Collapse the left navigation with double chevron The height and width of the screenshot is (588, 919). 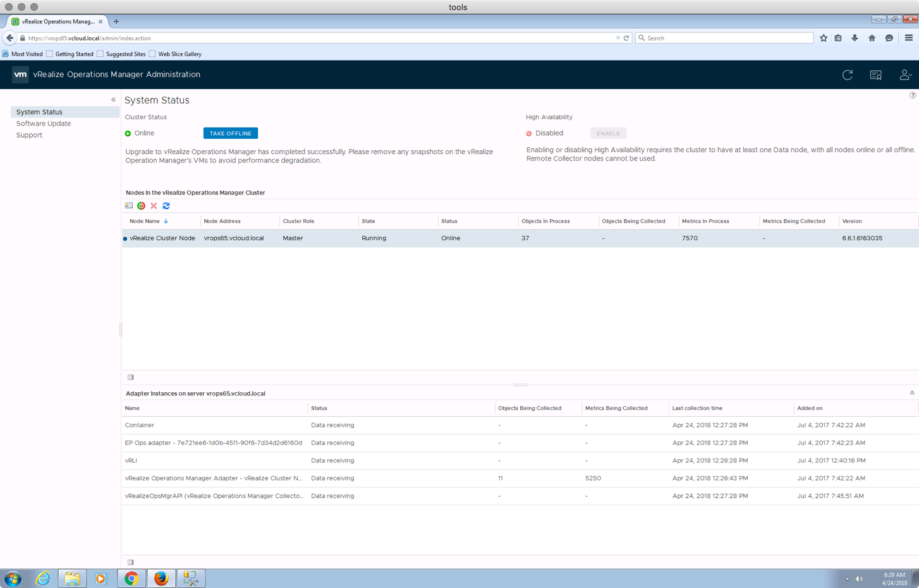click(113, 100)
